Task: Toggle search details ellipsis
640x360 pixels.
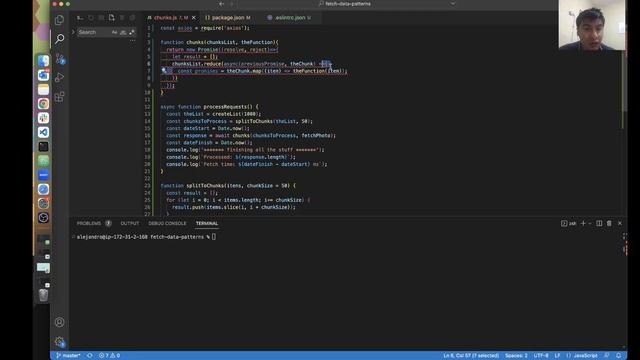Action: (x=132, y=40)
